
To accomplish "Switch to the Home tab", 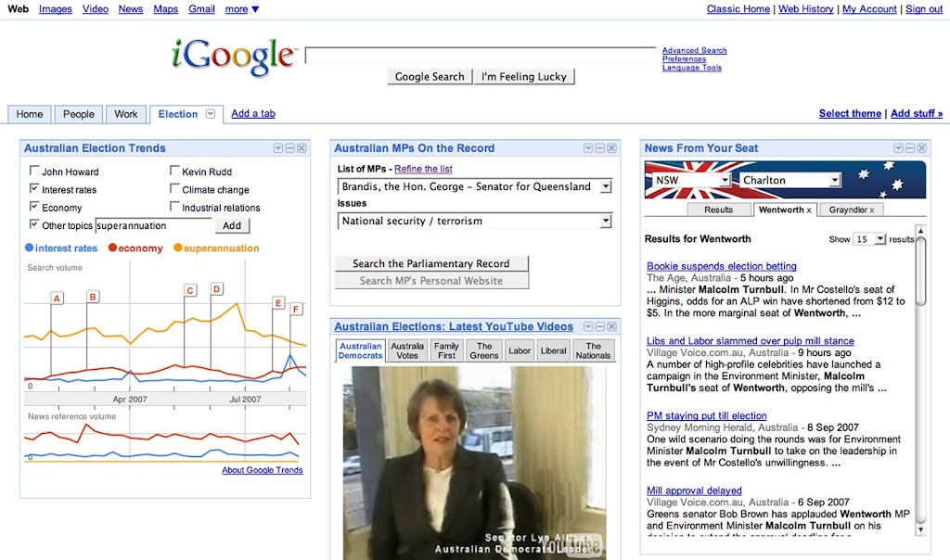I will coord(30,114).
